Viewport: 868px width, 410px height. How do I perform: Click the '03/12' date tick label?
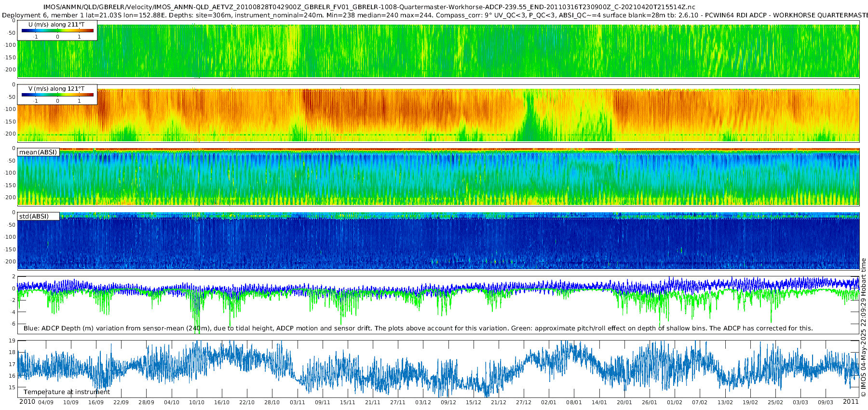tap(423, 402)
